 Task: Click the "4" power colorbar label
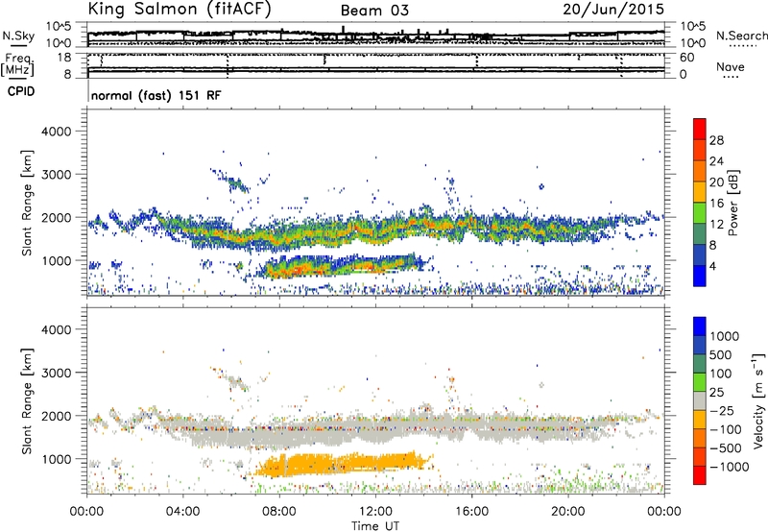713,267
